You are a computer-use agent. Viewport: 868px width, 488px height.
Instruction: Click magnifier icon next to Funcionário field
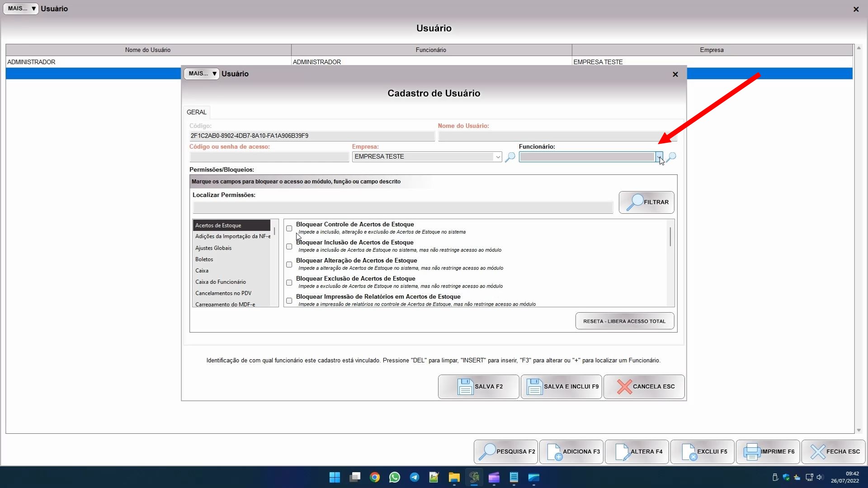pos(671,157)
